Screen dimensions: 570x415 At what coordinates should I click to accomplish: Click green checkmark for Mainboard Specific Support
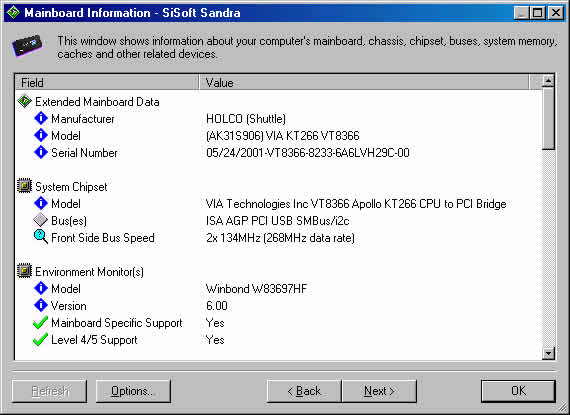click(x=40, y=322)
